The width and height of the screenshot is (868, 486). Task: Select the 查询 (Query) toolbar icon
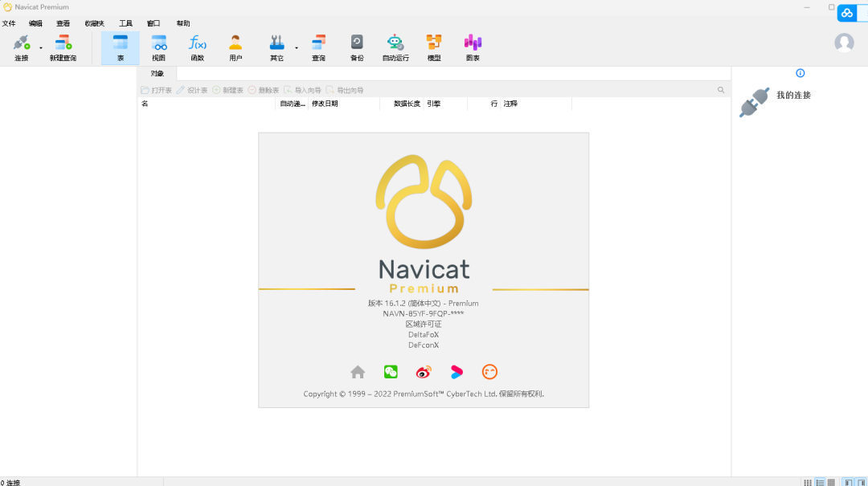[x=318, y=47]
